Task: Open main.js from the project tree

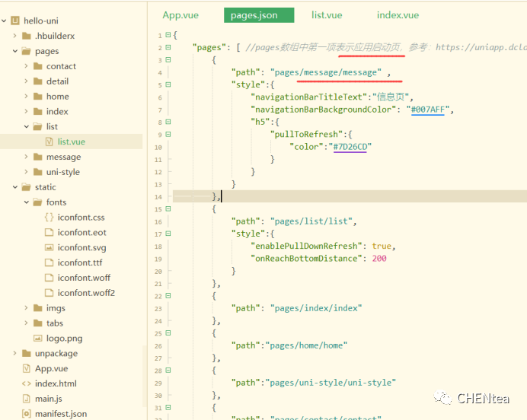Action: coord(50,399)
